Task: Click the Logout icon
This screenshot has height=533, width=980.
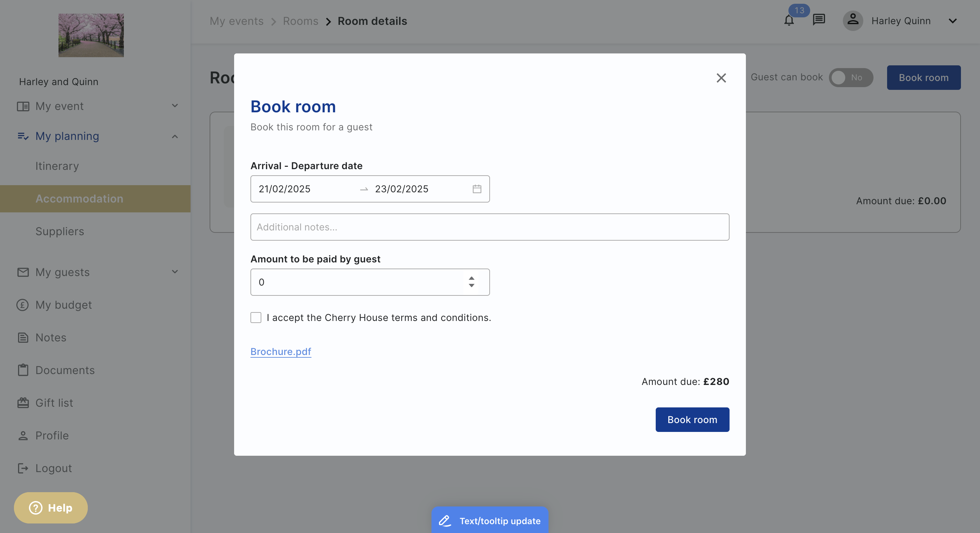Action: (x=23, y=468)
